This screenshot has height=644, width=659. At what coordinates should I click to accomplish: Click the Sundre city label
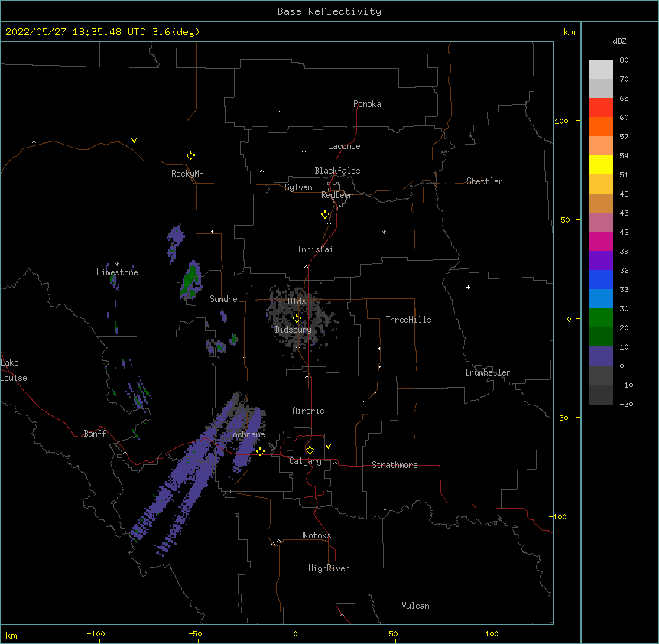(223, 299)
